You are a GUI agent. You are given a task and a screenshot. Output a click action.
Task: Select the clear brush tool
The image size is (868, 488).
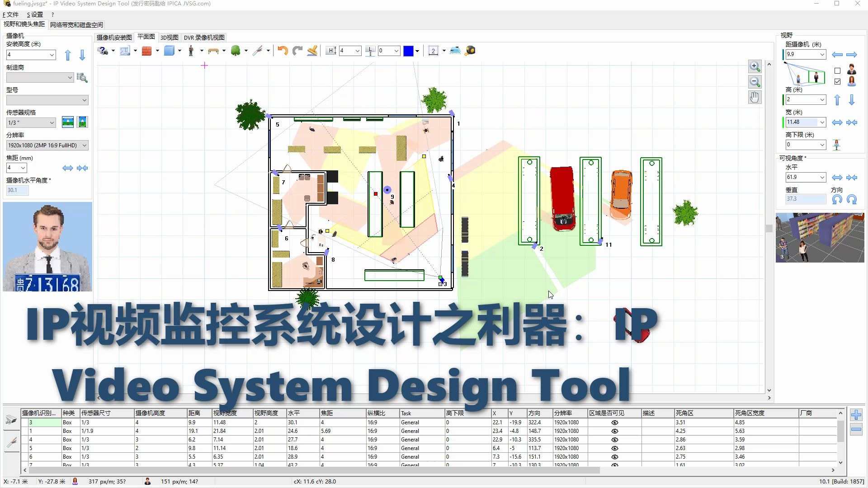312,51
